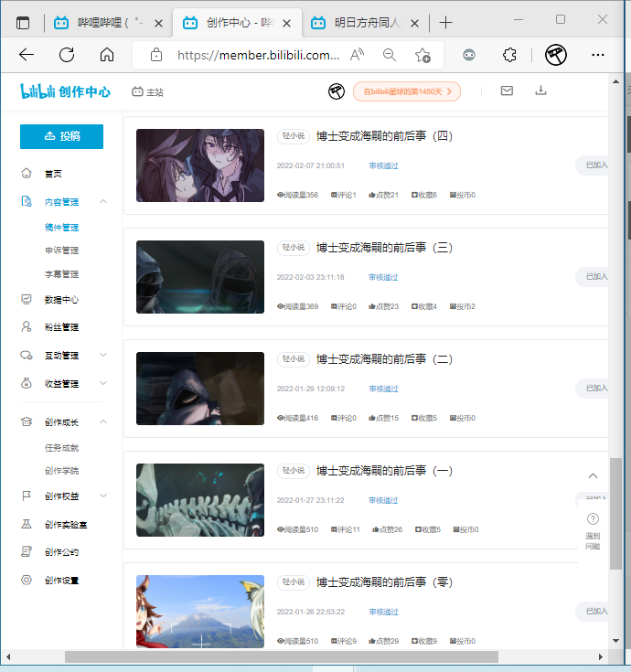Viewport: 631px width, 672px height.
Task: Collapse the 内容管理 section
Action: 103,201
